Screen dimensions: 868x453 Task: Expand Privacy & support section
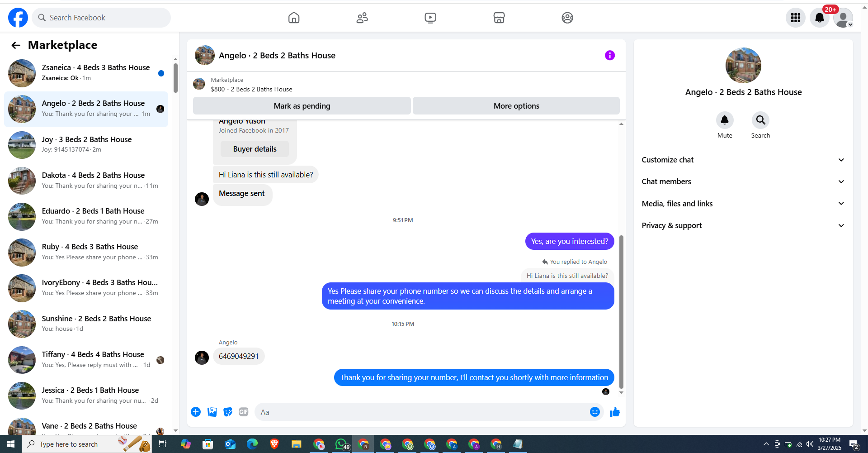pyautogui.click(x=743, y=225)
